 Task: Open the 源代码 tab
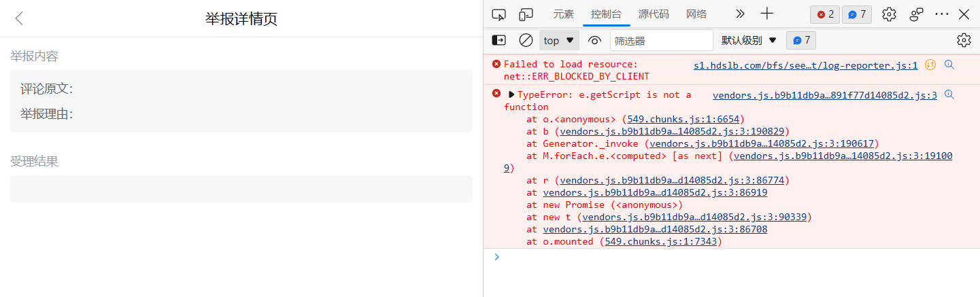[x=654, y=14]
